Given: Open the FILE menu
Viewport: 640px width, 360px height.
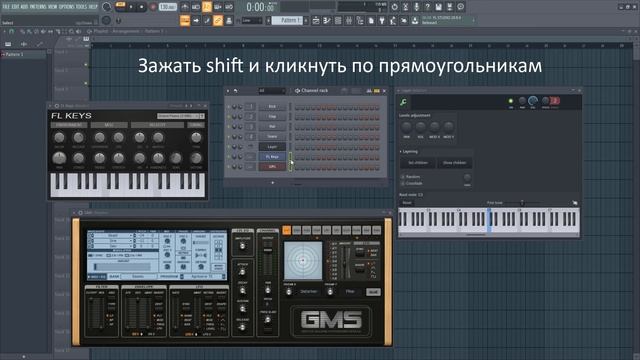Looking at the screenshot, I should pos(6,7).
